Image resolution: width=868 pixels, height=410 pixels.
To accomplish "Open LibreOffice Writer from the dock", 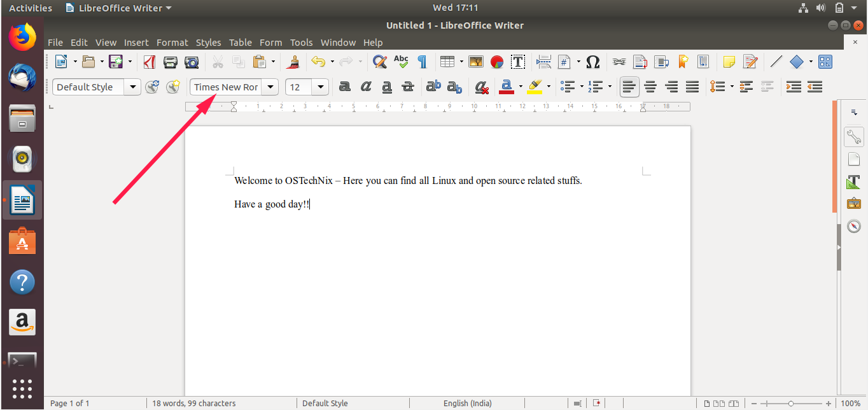I will pos(22,200).
